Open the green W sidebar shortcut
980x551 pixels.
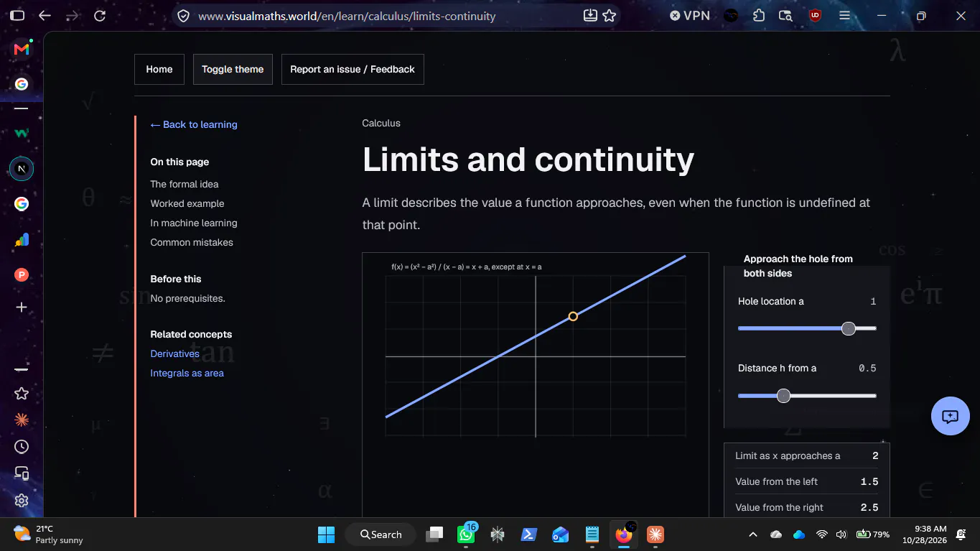click(x=22, y=133)
